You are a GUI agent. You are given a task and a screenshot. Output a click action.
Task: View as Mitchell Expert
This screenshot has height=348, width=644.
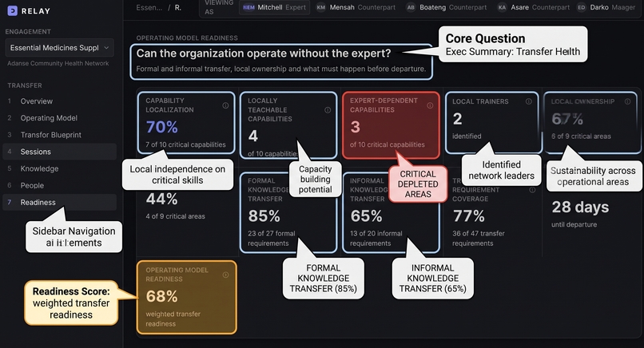click(x=274, y=7)
